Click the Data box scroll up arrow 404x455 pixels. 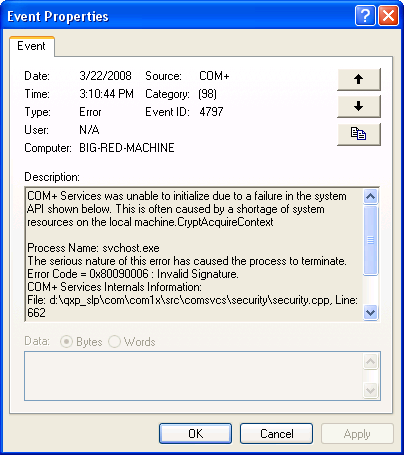point(370,361)
